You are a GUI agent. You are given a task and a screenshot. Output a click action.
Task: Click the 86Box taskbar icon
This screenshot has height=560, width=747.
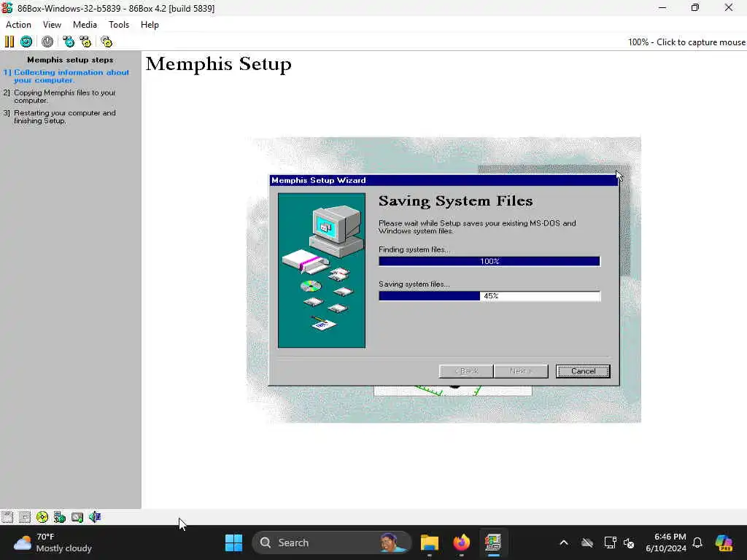tap(493, 542)
